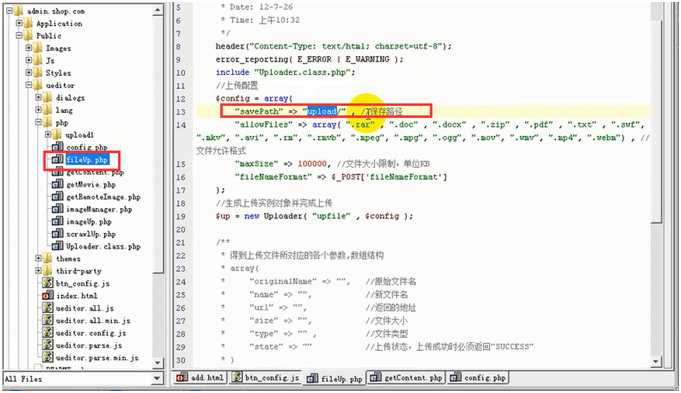Screen dimensions: 681x393
Task: Click the Images folder icon
Action: point(38,48)
